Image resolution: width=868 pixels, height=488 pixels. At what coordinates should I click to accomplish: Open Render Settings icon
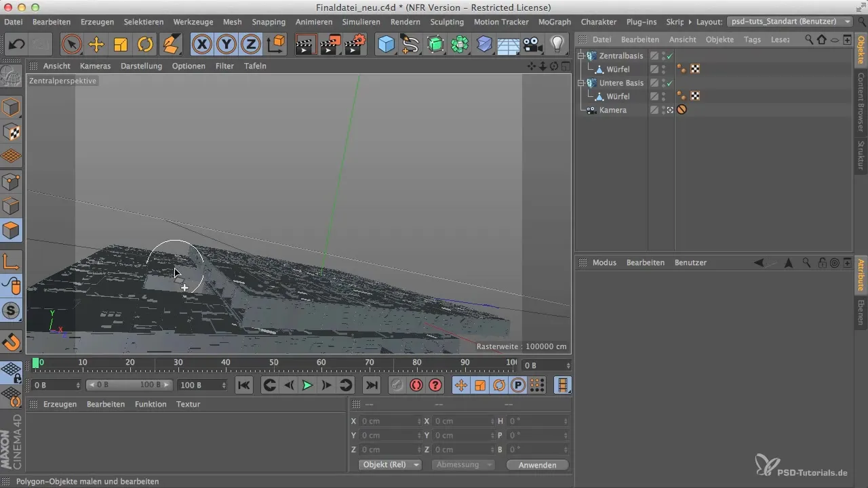(355, 45)
